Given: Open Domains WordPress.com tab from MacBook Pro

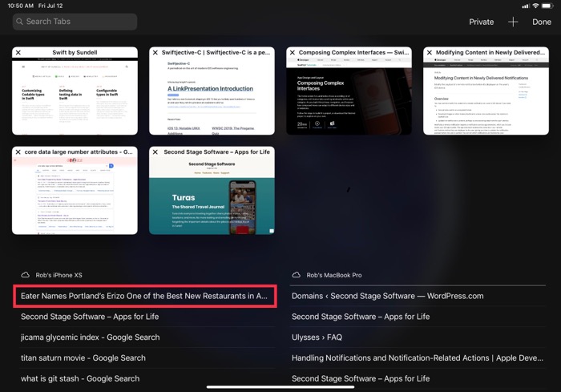Looking at the screenshot, I should (388, 296).
